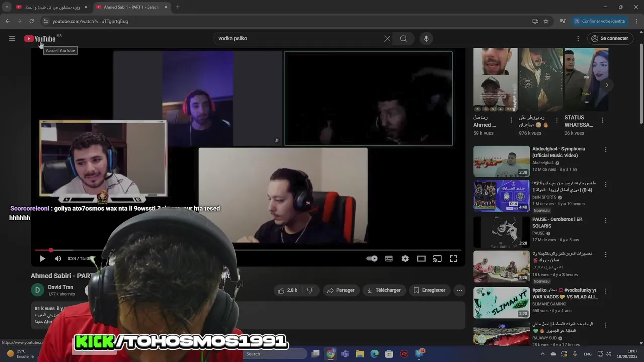This screenshot has height=362, width=644.
Task: Open the STATUS WHATSSA... Short
Action: coord(586,79)
